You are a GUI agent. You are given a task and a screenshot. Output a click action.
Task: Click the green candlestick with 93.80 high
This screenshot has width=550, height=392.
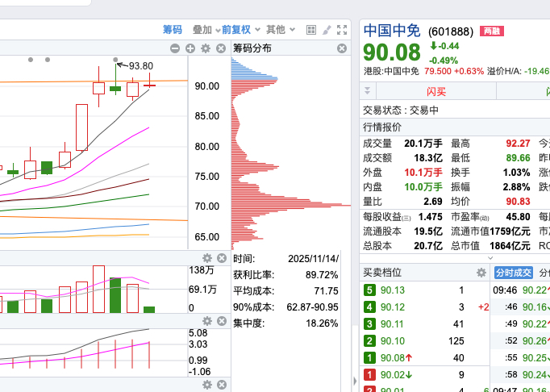click(115, 89)
